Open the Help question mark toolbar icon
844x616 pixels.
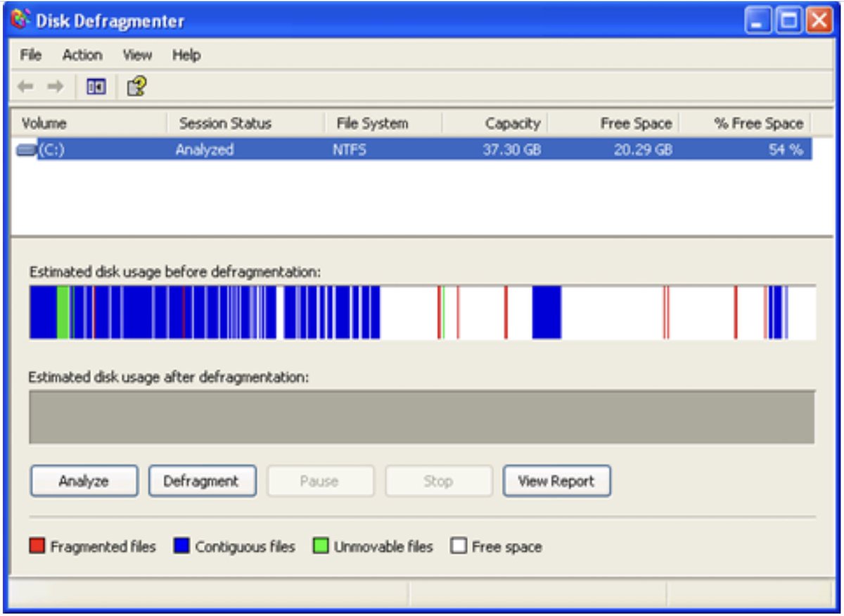[136, 86]
